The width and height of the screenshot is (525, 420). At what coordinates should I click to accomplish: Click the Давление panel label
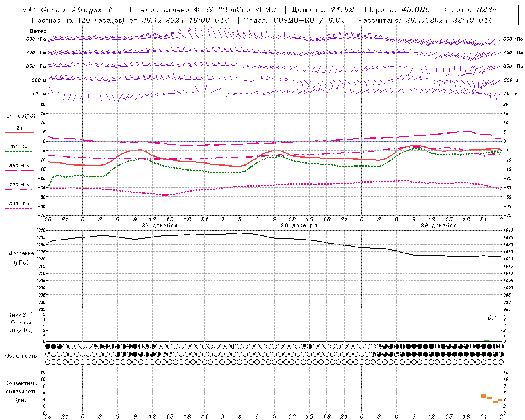(21, 253)
